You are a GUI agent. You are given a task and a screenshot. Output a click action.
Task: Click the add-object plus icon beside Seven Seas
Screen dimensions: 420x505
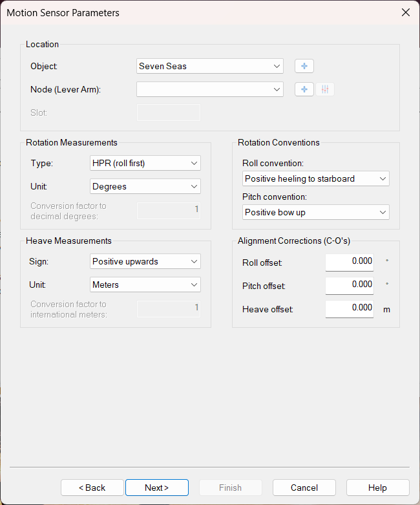click(304, 66)
